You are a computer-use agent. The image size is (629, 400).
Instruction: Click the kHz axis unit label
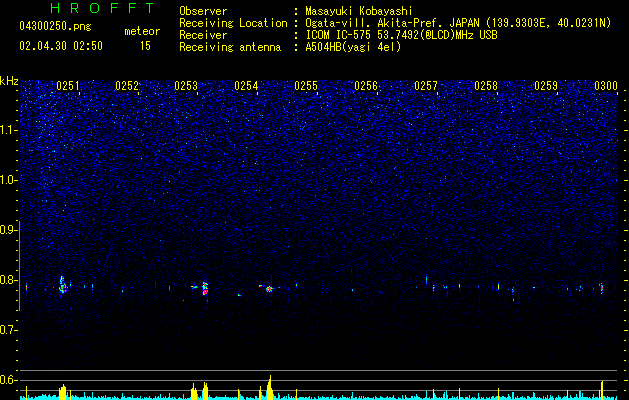point(9,81)
